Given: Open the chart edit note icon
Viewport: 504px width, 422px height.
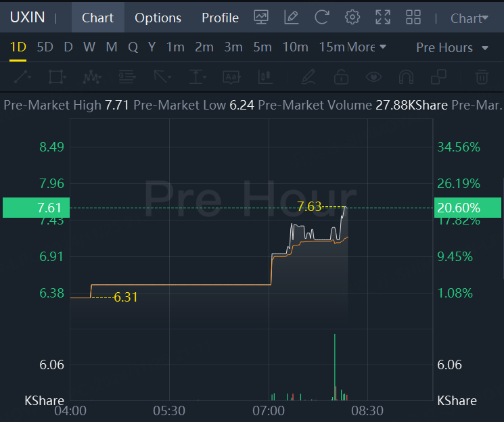Looking at the screenshot, I should click(292, 18).
